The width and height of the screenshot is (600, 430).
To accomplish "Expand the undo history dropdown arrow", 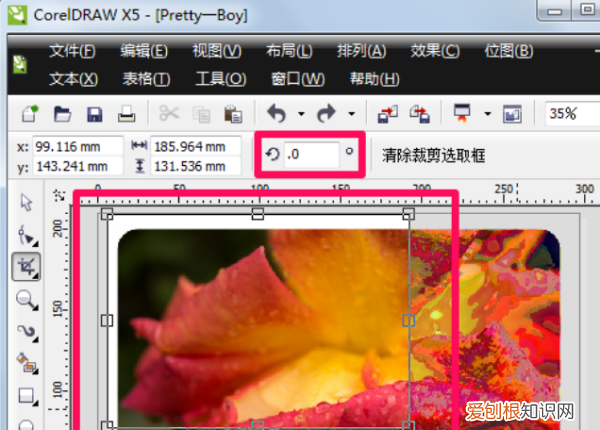I will 297,114.
